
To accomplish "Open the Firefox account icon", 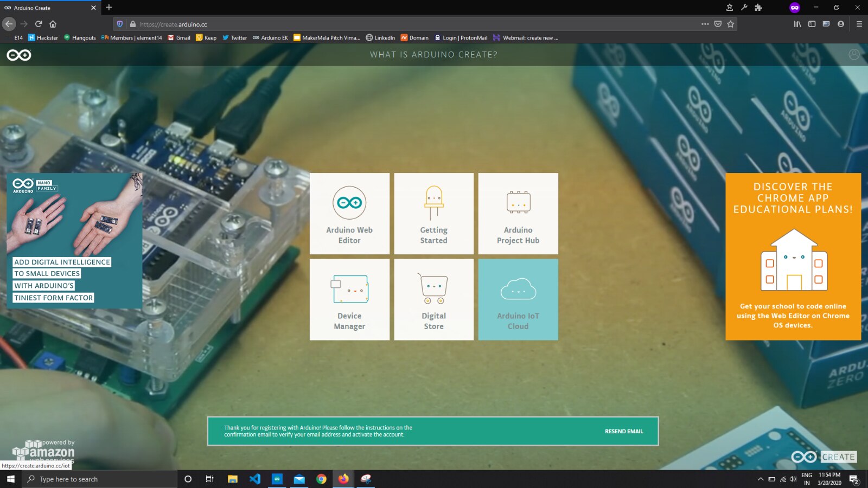I will tap(841, 24).
